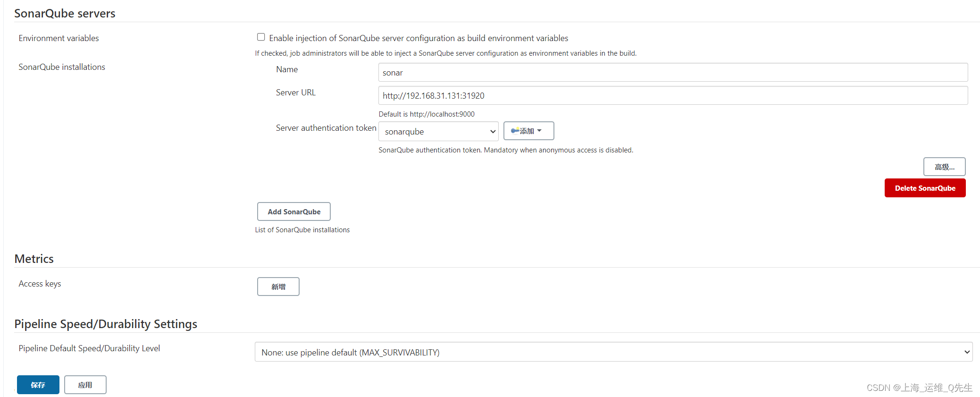980x397 pixels.
Task: Open the sonarqube authentication token dropdown
Action: pos(438,131)
